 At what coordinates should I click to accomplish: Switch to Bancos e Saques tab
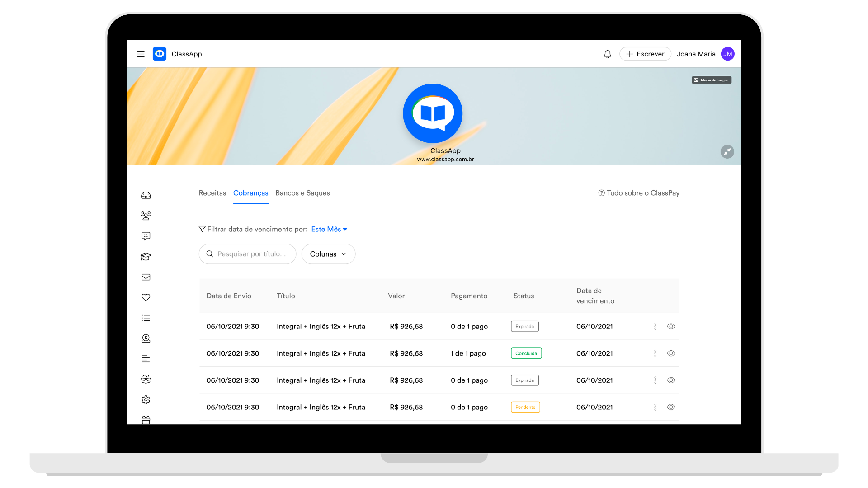[302, 193]
